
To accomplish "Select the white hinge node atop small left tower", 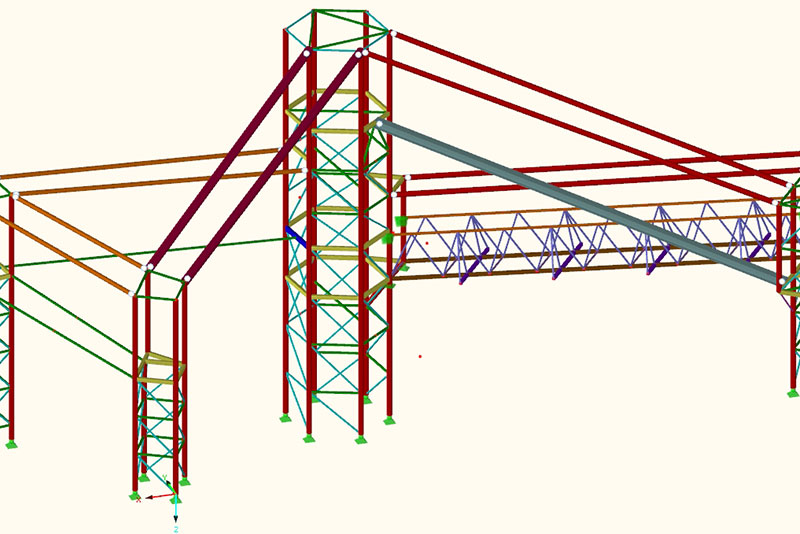I will [150, 267].
